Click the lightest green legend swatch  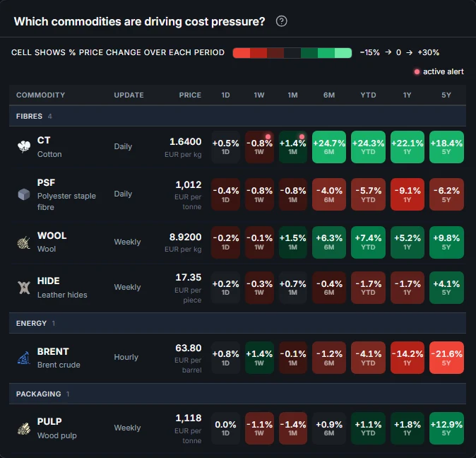pos(343,53)
